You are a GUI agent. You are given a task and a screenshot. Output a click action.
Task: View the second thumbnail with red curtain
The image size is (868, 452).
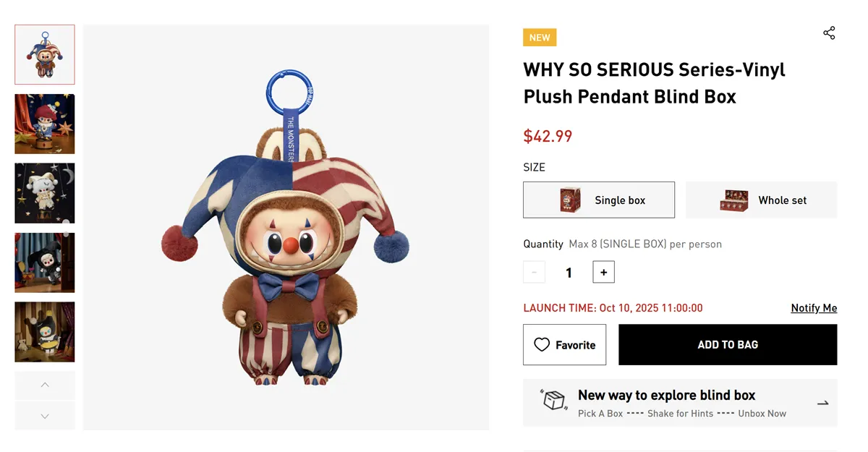click(x=45, y=124)
